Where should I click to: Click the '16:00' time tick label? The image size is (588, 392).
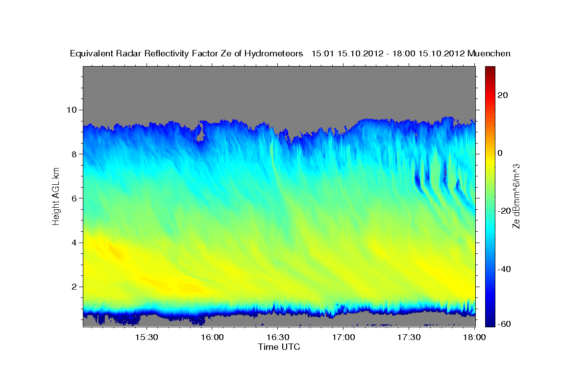pyautogui.click(x=212, y=338)
